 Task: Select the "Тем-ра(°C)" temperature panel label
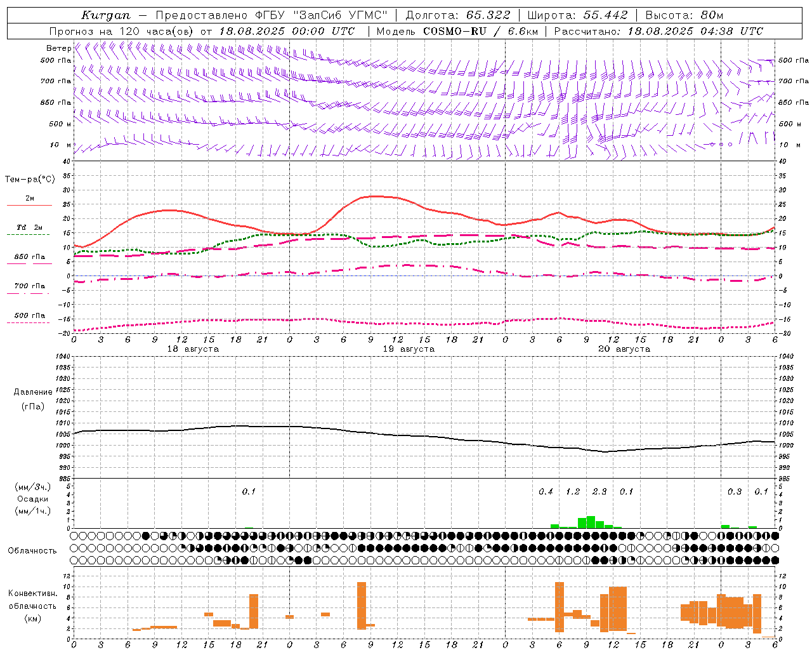pyautogui.click(x=30, y=180)
